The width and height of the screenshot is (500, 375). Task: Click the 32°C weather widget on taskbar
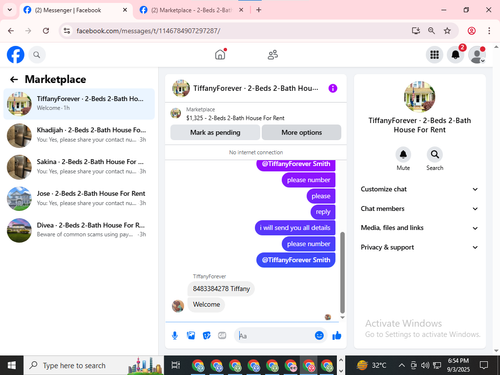(371, 365)
